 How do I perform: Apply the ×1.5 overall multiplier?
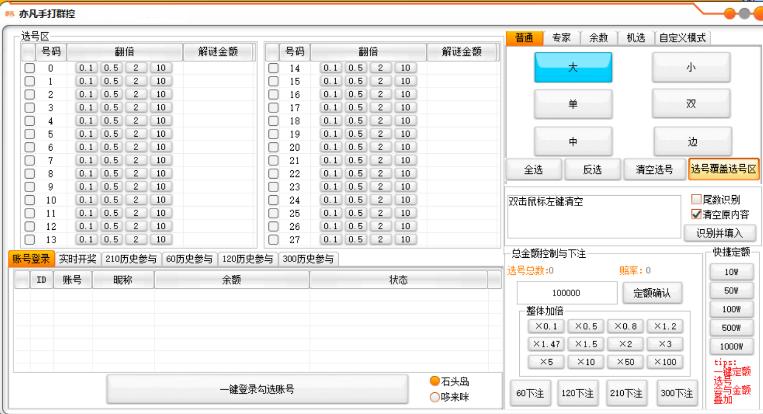click(x=586, y=344)
